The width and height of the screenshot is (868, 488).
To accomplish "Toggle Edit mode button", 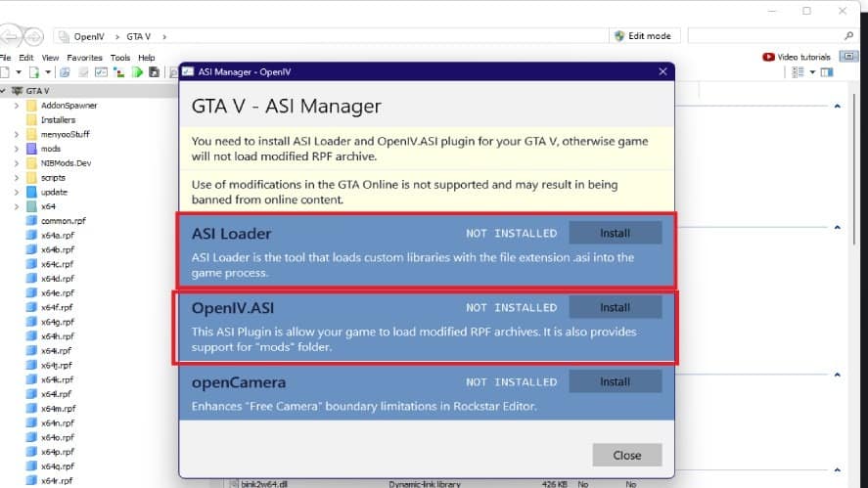I will tap(644, 36).
